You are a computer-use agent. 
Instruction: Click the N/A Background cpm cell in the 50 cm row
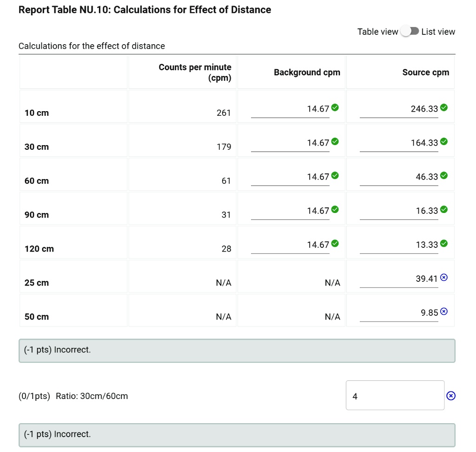click(x=332, y=317)
